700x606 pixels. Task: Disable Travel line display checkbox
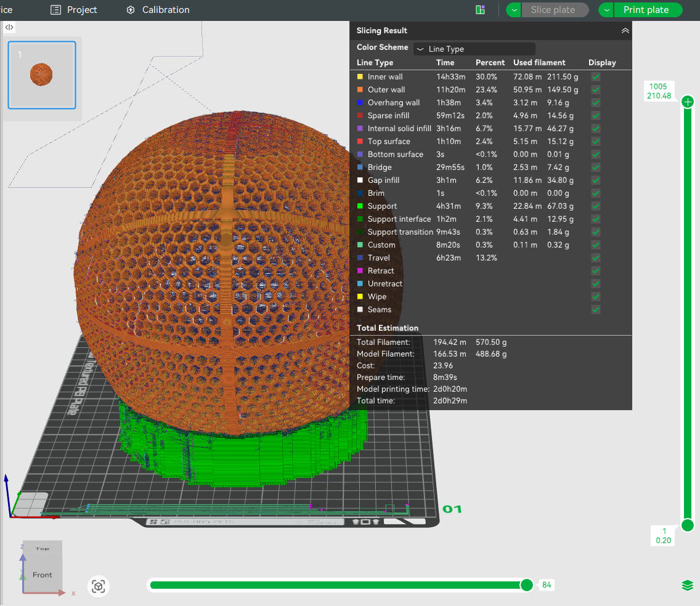click(x=595, y=258)
